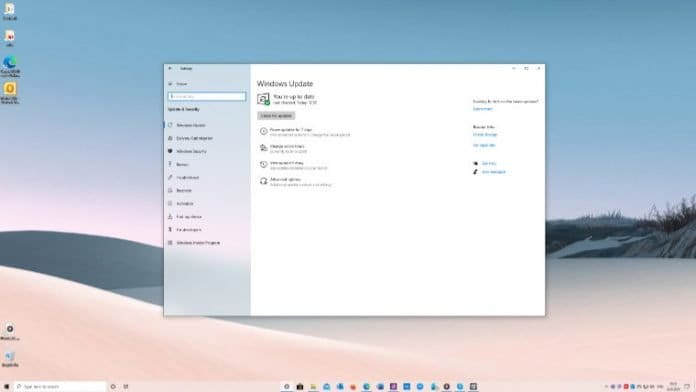Click the Advanced options icon

tap(263, 181)
